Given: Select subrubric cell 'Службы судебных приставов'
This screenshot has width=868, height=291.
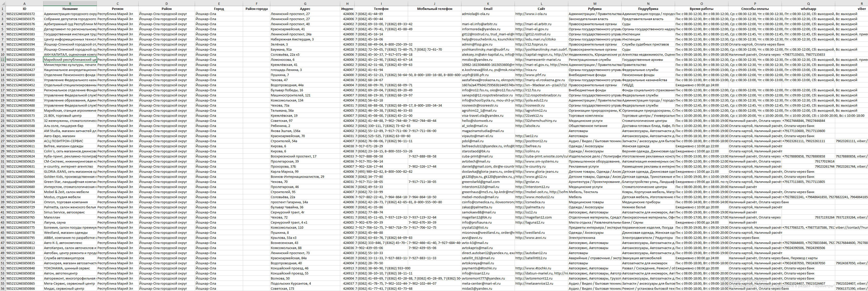Looking at the screenshot, I should (648, 45).
